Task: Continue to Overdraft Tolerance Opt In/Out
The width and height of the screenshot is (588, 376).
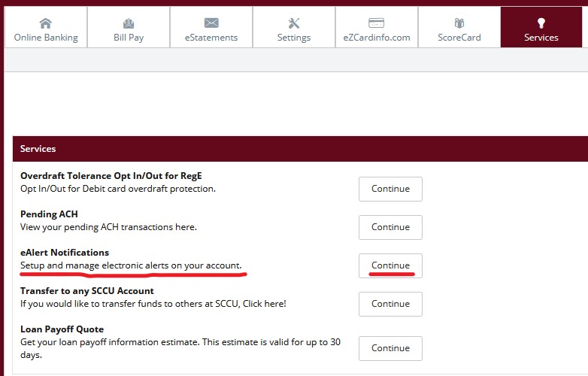Action: click(x=390, y=189)
